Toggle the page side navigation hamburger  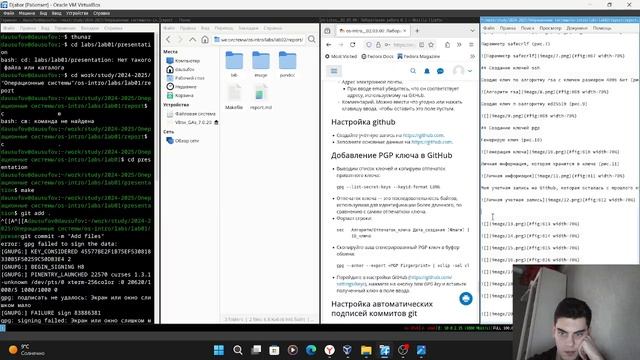pyautogui.click(x=334, y=71)
